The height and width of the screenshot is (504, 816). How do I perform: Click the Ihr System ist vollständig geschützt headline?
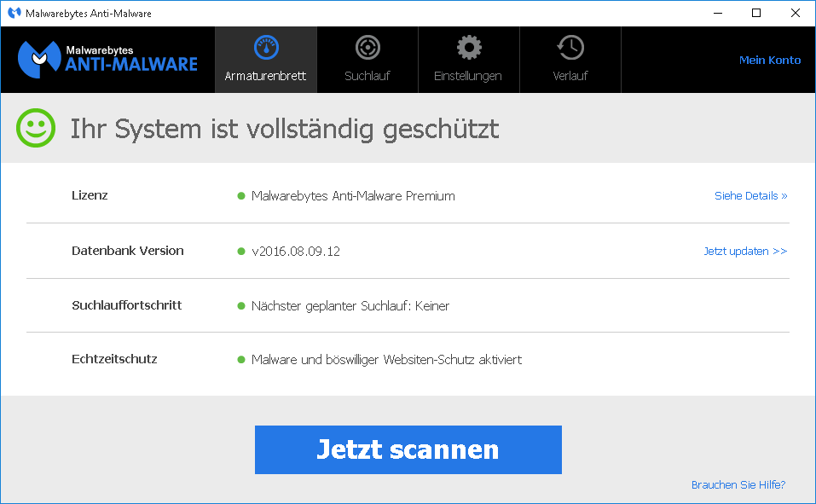coord(285,129)
